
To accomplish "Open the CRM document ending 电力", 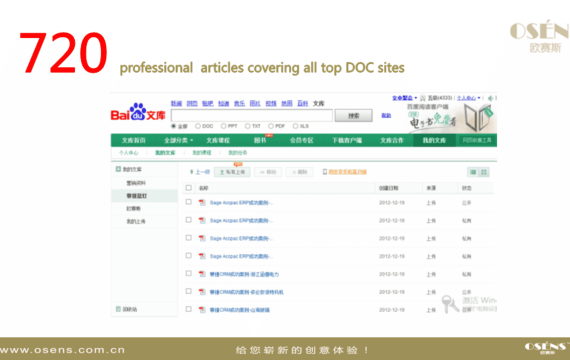I will pos(244,274).
